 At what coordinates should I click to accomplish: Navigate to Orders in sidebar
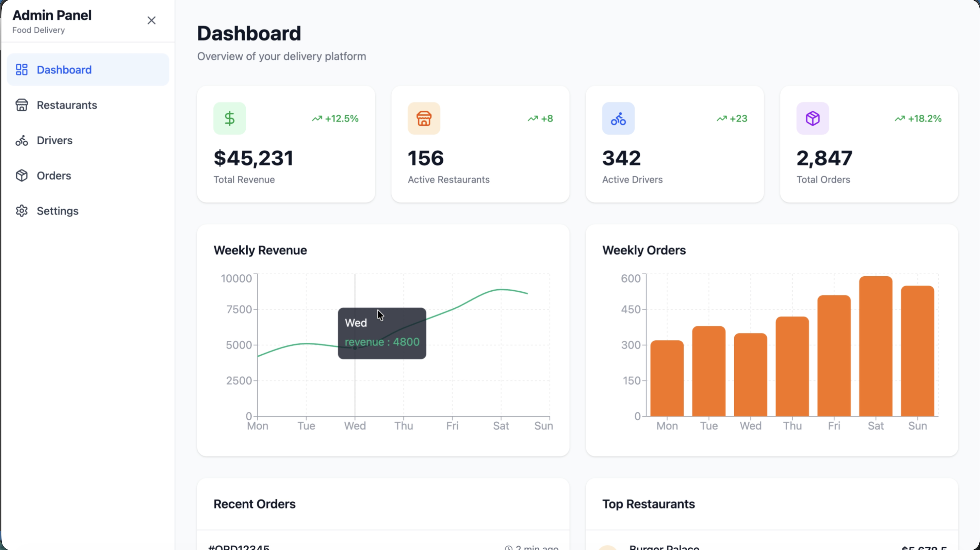click(88, 176)
